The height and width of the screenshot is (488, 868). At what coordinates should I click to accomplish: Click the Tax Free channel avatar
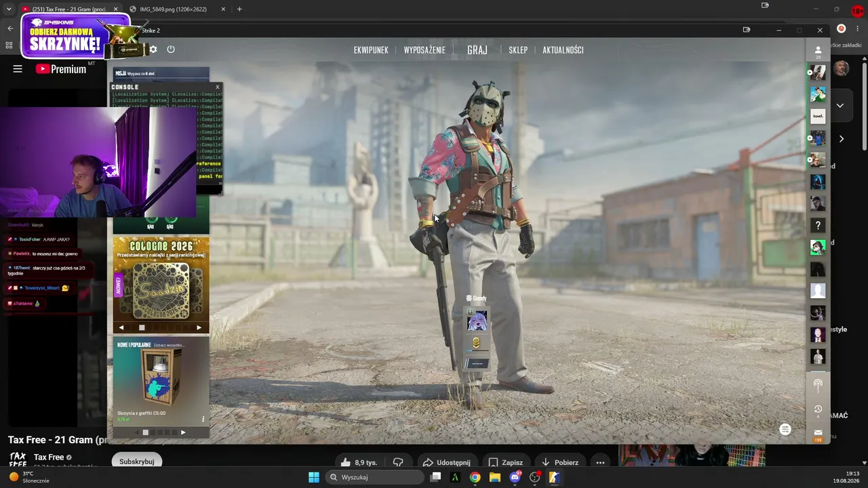coord(18,460)
